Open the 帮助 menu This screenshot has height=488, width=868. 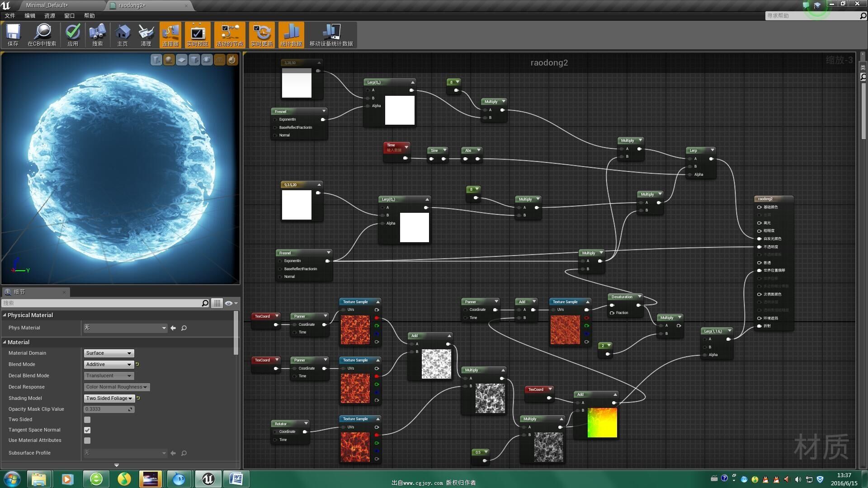pyautogui.click(x=90, y=15)
